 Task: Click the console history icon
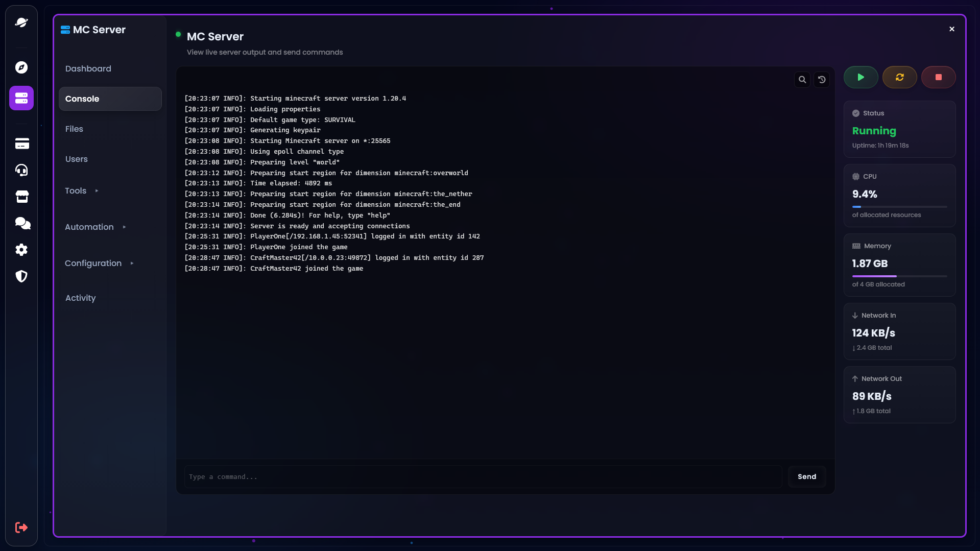pyautogui.click(x=822, y=80)
